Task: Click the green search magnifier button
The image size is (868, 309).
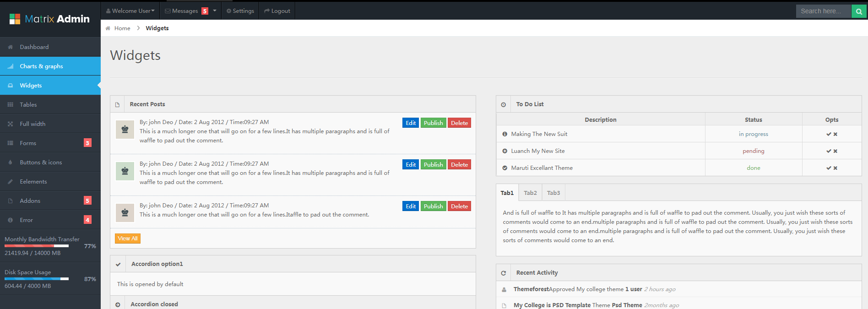Action: (859, 11)
